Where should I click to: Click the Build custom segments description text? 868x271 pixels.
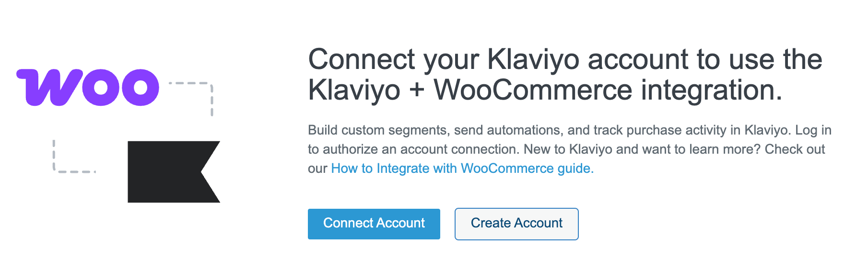pos(570,149)
